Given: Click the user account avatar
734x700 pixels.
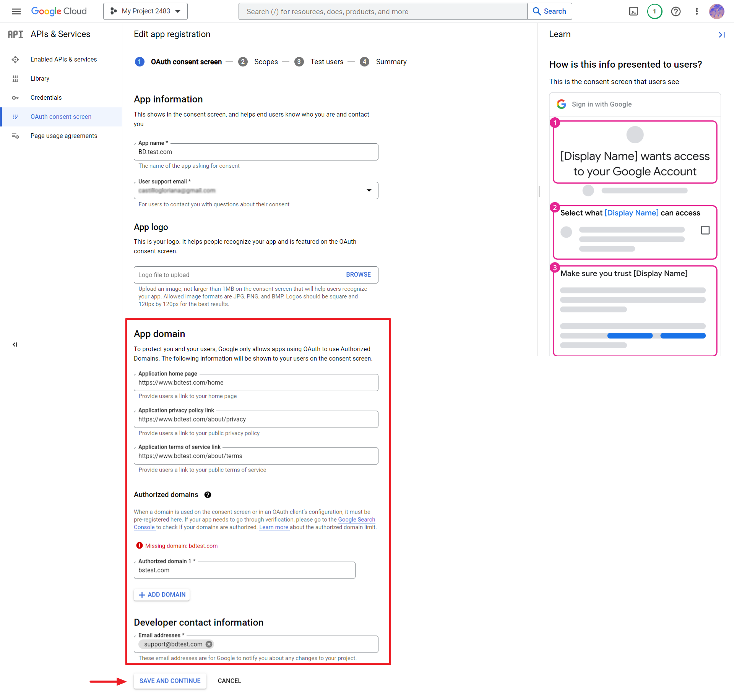Looking at the screenshot, I should point(716,11).
